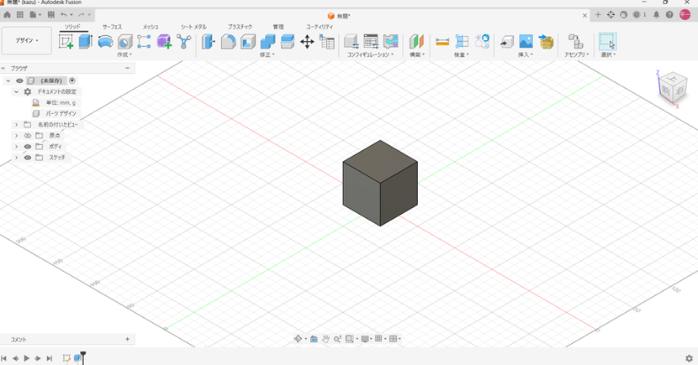The height and width of the screenshot is (365, 698).
Task: Expand the 原点 folder
Action: click(x=16, y=135)
